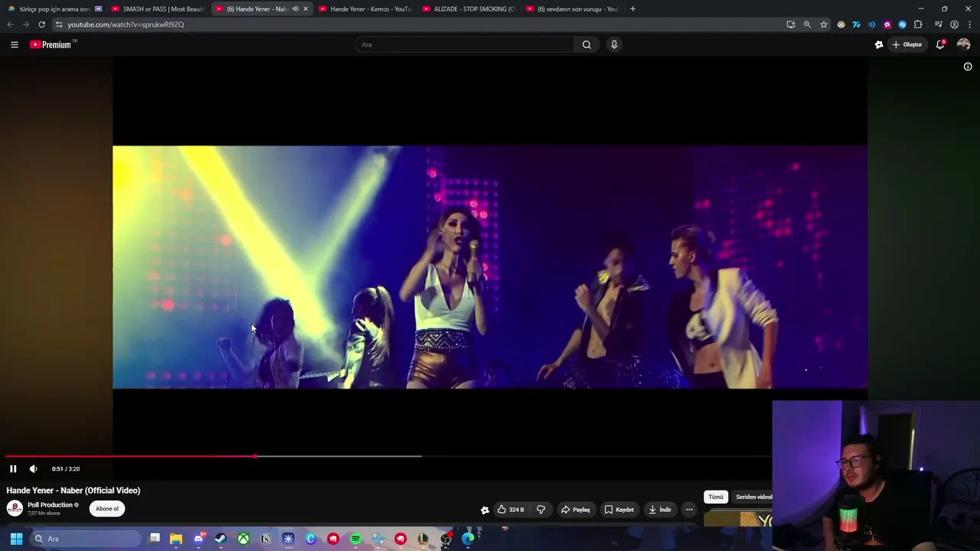Launch Steam from the taskbar
980x551 pixels.
(220, 539)
